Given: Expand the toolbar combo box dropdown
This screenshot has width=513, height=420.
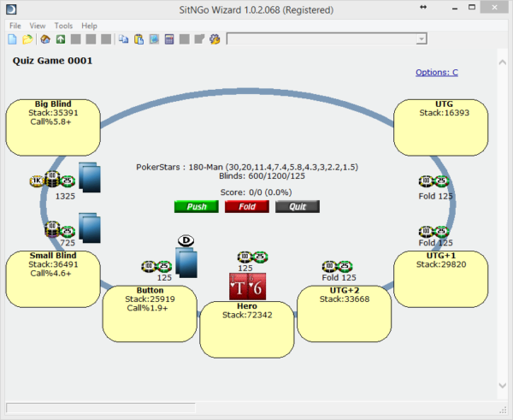Looking at the screenshot, I should pos(420,39).
